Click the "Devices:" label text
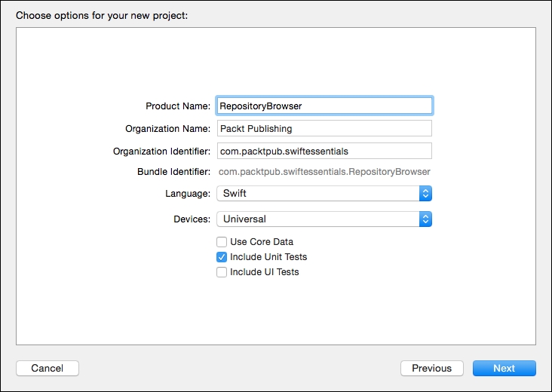Image resolution: width=552 pixels, height=392 pixels. tap(192, 219)
